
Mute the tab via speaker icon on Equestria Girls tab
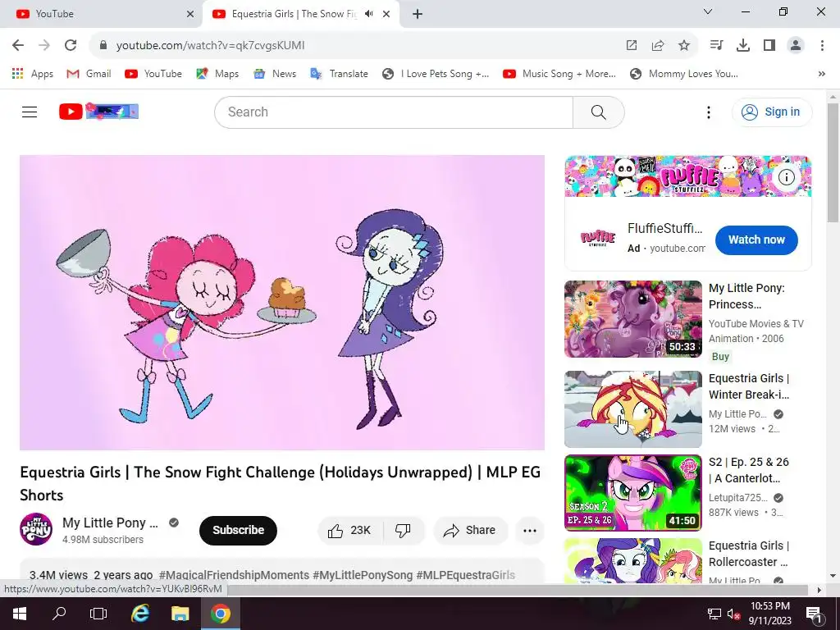coord(368,14)
